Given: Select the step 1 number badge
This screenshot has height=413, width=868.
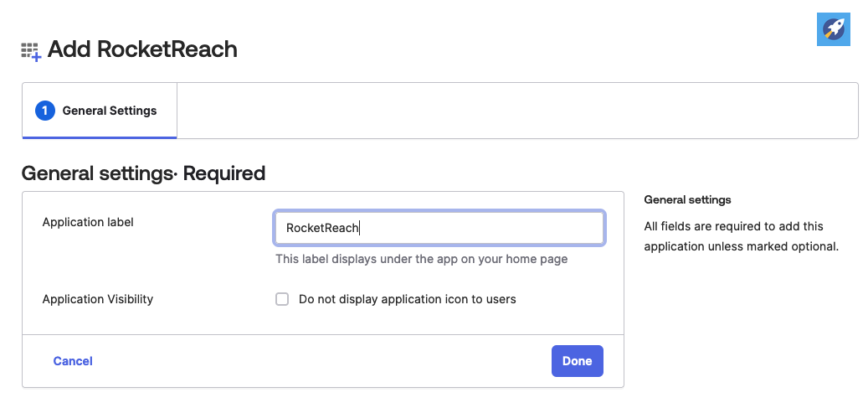Looking at the screenshot, I should (x=45, y=111).
